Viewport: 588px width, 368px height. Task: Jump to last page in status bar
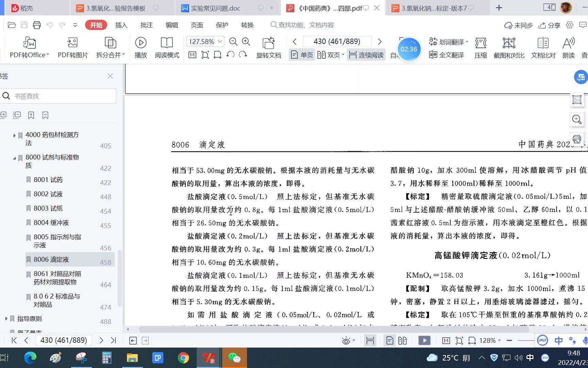click(114, 340)
